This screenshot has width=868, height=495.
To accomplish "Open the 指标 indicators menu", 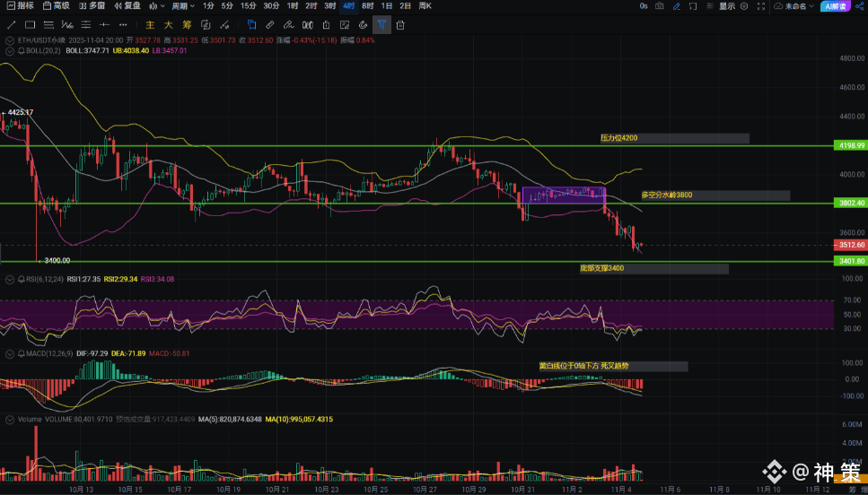I will click(x=19, y=6).
